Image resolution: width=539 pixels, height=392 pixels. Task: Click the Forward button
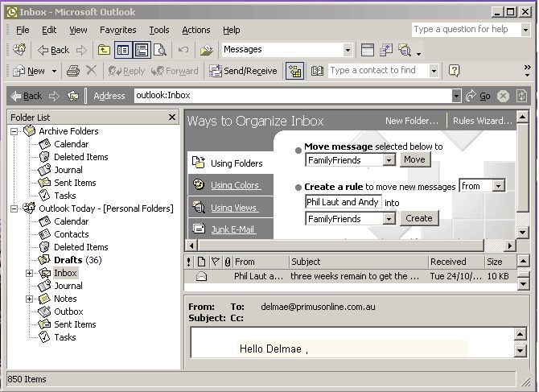175,71
